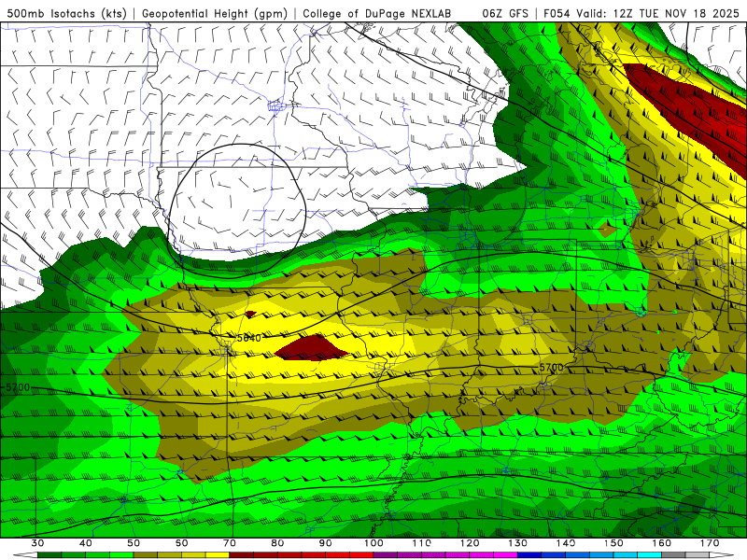Click the 5640 height contour label
This screenshot has width=747, height=560.
point(249,338)
